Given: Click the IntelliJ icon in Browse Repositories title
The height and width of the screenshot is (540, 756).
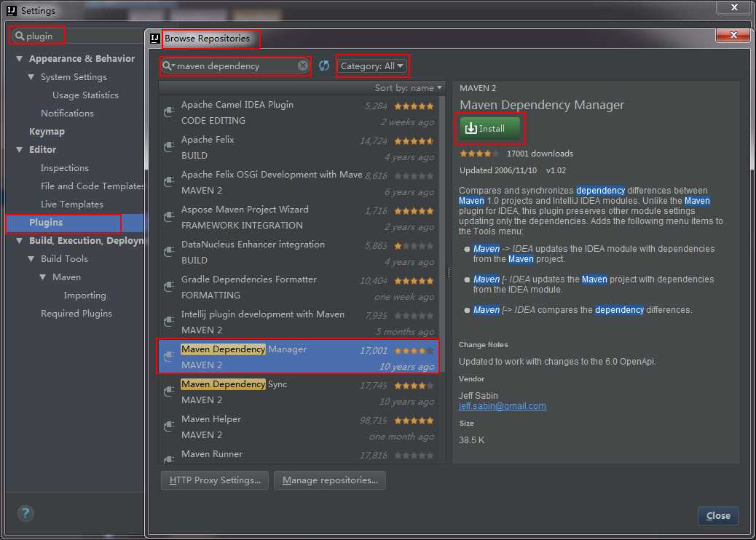Looking at the screenshot, I should 154,39.
